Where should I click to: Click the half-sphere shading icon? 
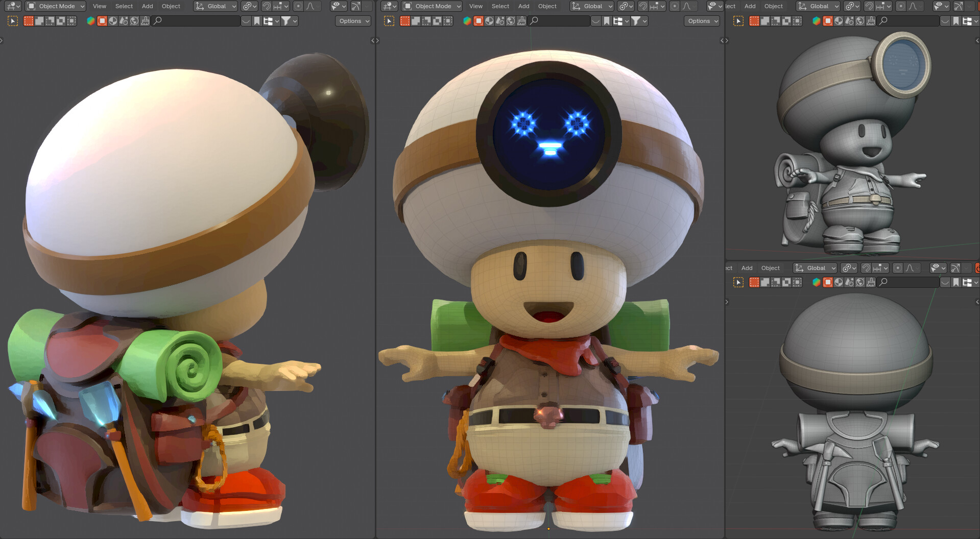[x=112, y=21]
